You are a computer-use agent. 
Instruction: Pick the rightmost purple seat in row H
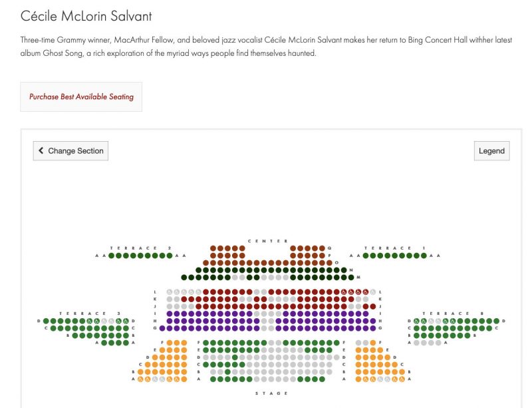(x=373, y=321)
